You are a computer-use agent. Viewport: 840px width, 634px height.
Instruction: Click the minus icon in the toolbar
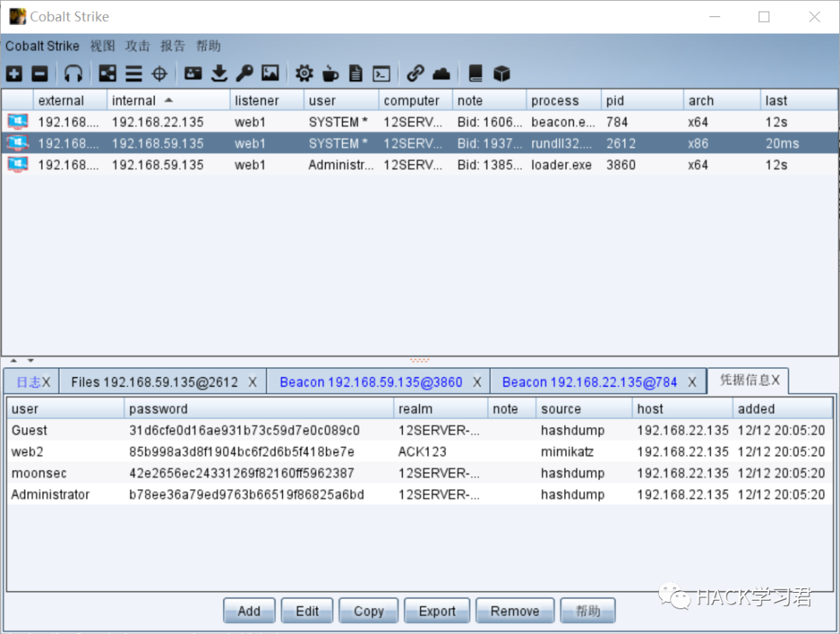(40, 74)
